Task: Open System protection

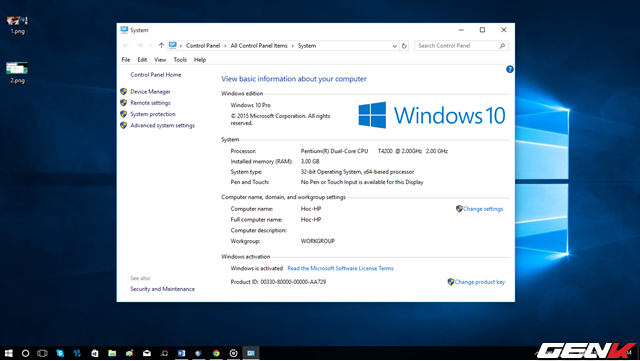Action: tap(153, 114)
